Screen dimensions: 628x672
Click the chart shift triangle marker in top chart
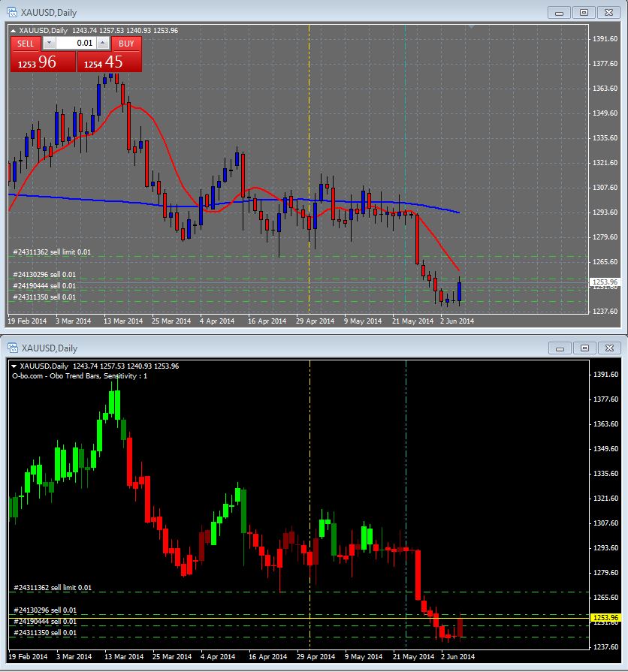472,26
